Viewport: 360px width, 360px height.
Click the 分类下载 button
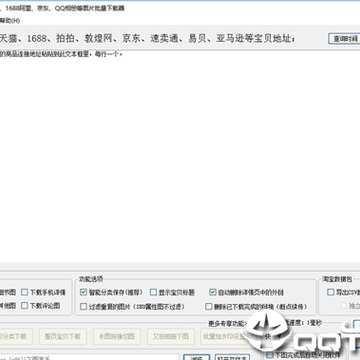tap(16, 336)
